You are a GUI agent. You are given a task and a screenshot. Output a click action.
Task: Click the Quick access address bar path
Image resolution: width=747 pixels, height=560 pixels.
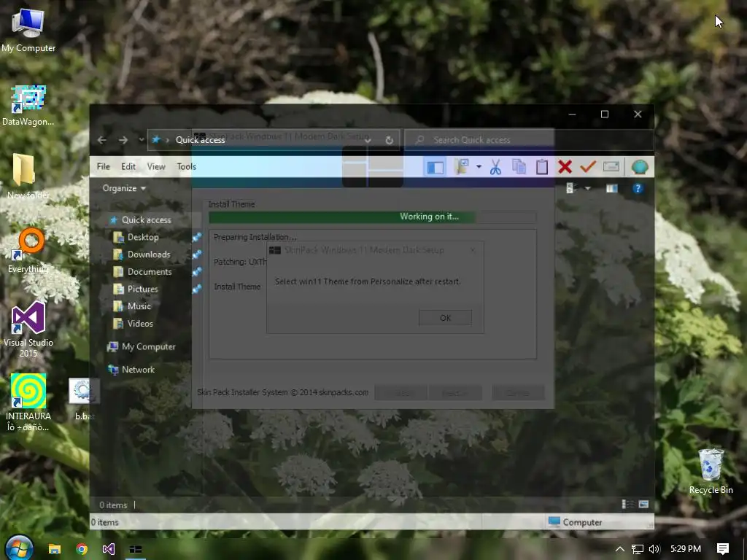coord(200,139)
